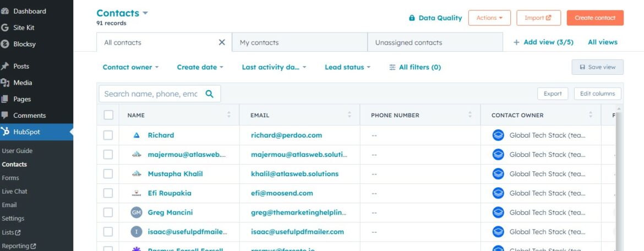The width and height of the screenshot is (644, 251).
Task: Open Live Chat in sidebar
Action: coord(14,192)
